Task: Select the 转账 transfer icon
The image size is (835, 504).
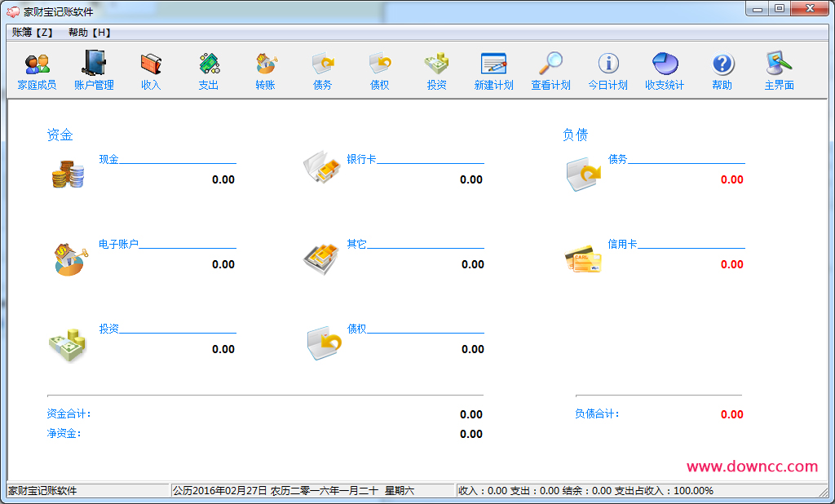Action: point(265,70)
